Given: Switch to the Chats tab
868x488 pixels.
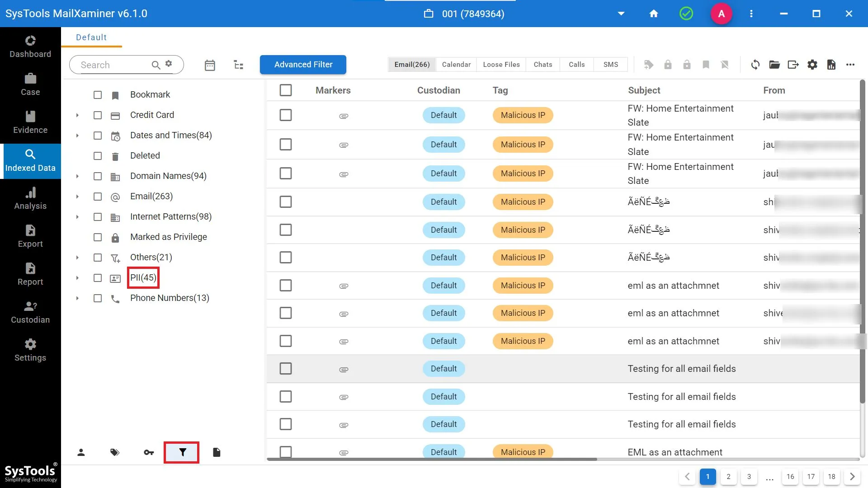Looking at the screenshot, I should (542, 65).
